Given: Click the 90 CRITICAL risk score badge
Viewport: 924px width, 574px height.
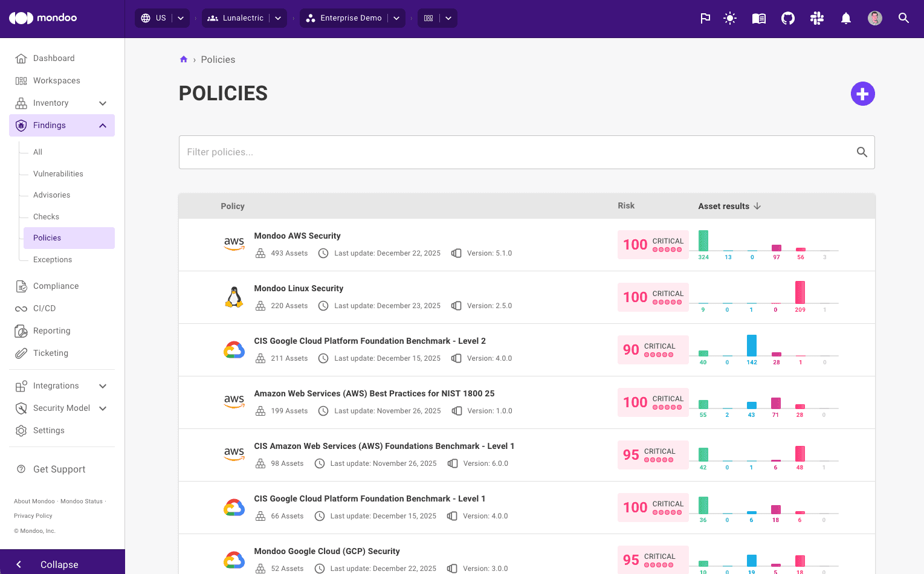Looking at the screenshot, I should 653,349.
